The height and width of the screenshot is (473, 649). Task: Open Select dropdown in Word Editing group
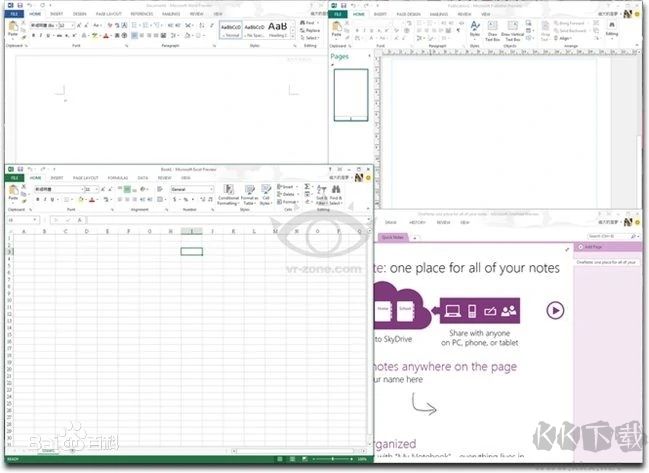point(310,38)
